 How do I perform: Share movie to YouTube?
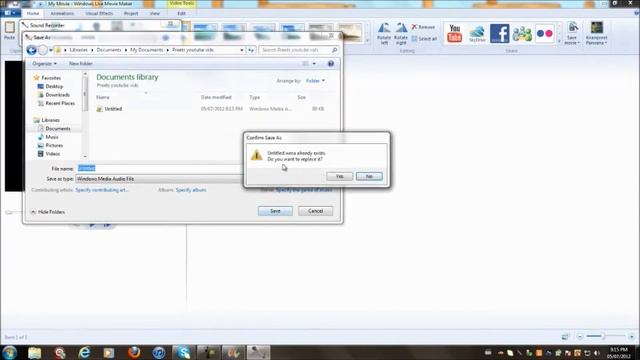(454, 33)
